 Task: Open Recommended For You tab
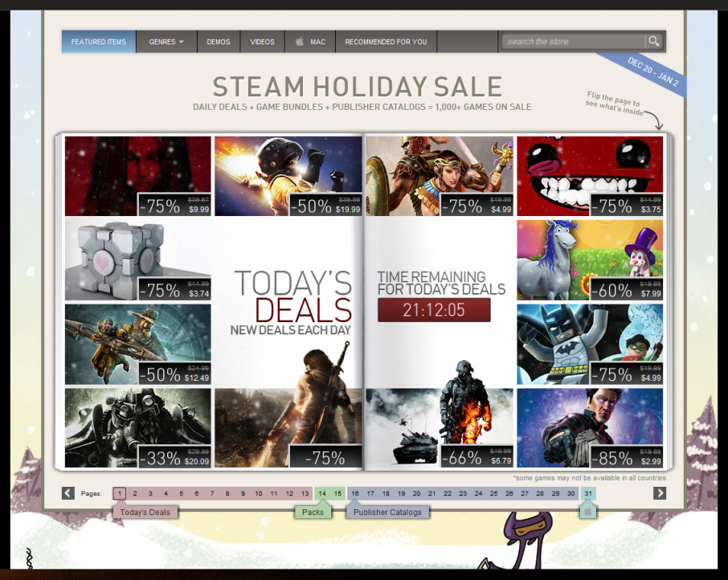pos(386,42)
